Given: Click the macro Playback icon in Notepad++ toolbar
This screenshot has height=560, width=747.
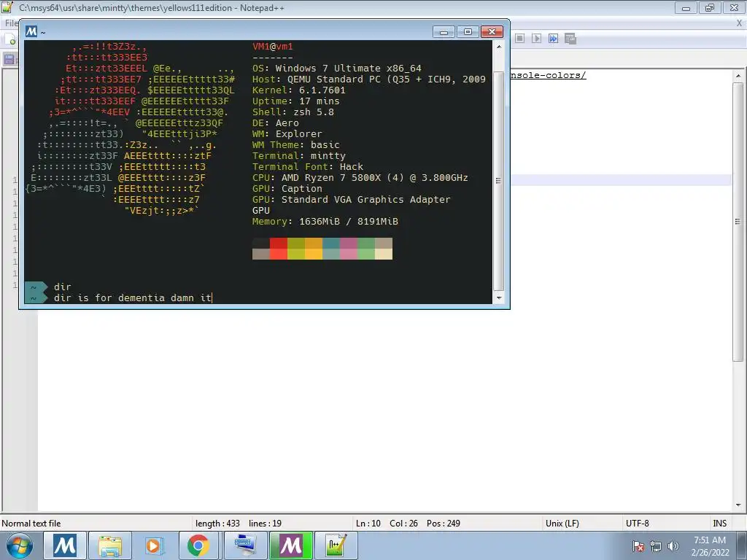Looking at the screenshot, I should pyautogui.click(x=536, y=39).
